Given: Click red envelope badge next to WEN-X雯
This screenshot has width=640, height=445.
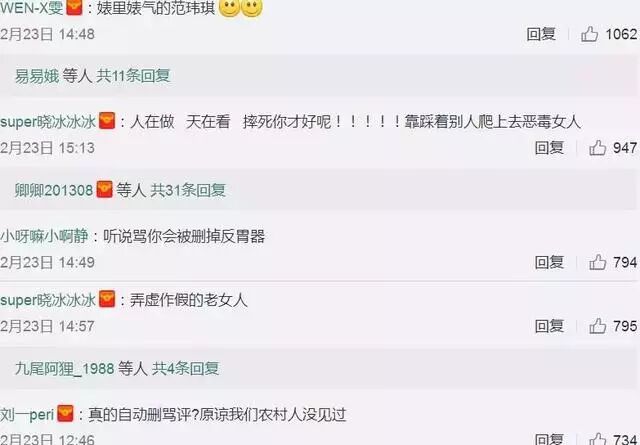Looking at the screenshot, I should [74, 7].
